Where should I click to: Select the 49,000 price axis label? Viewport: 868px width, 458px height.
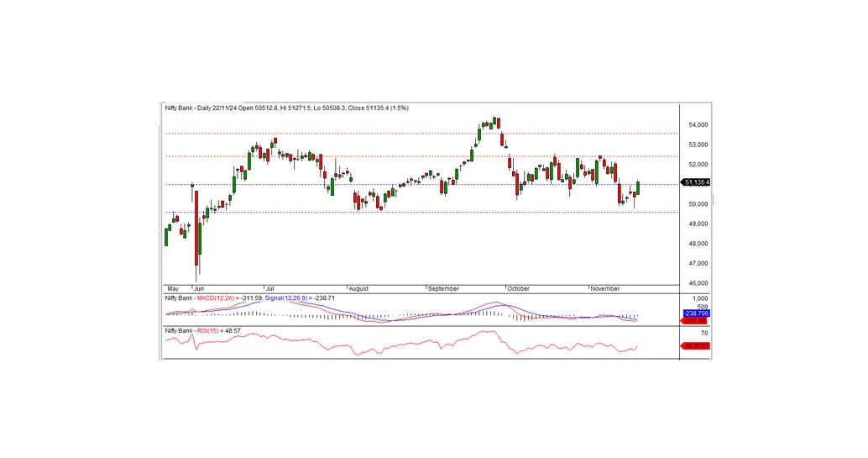pyautogui.click(x=698, y=224)
